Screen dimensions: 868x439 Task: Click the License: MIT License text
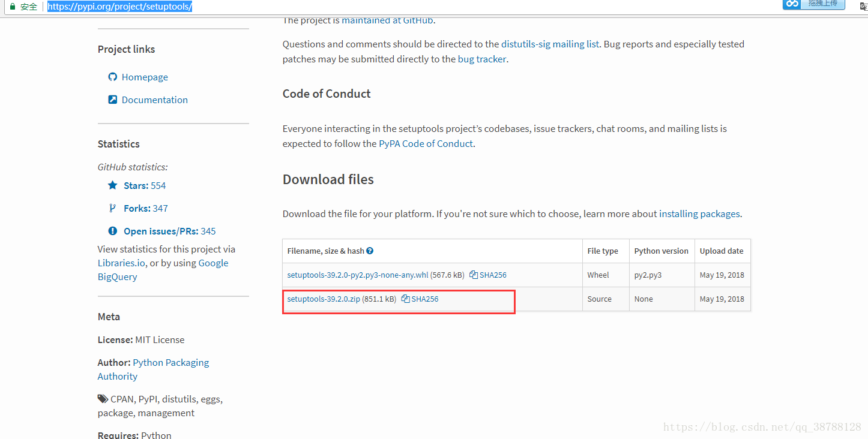(141, 339)
